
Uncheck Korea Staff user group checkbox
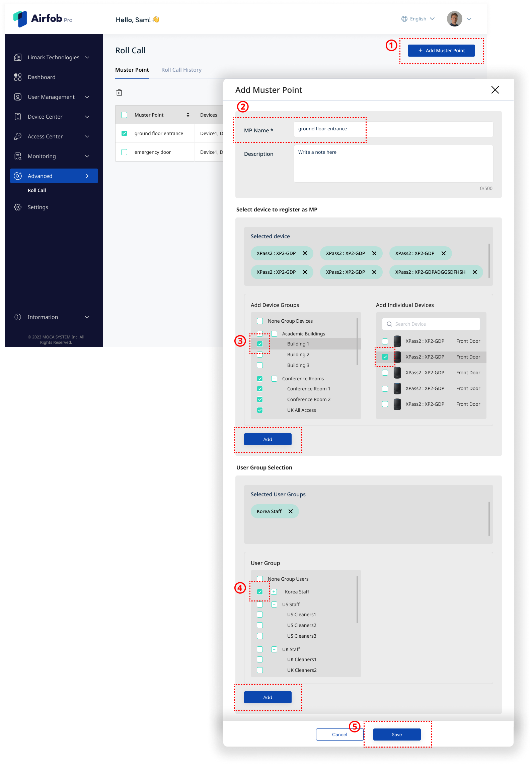click(x=260, y=592)
